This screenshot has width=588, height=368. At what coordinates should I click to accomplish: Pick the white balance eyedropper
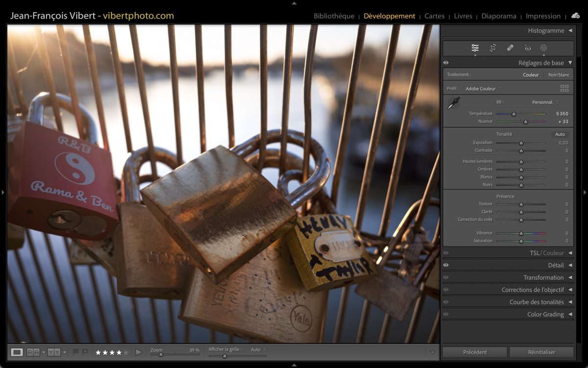(454, 103)
